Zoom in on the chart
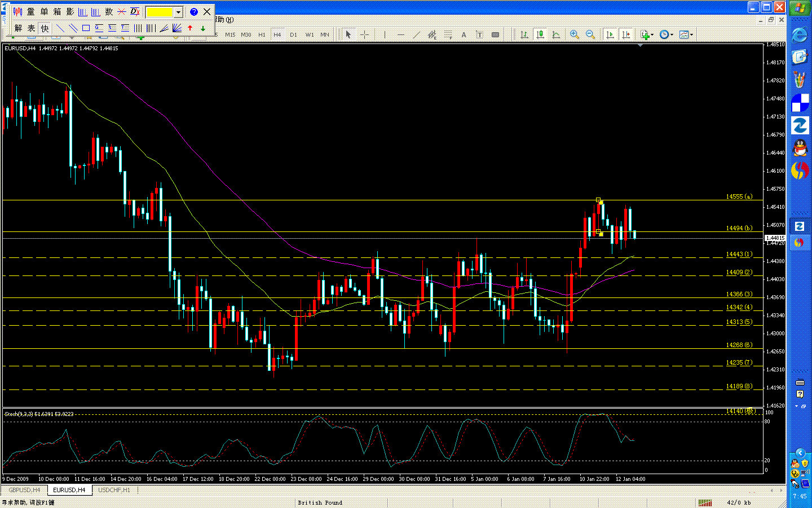Screen dimensions: 812x508 click(575, 35)
